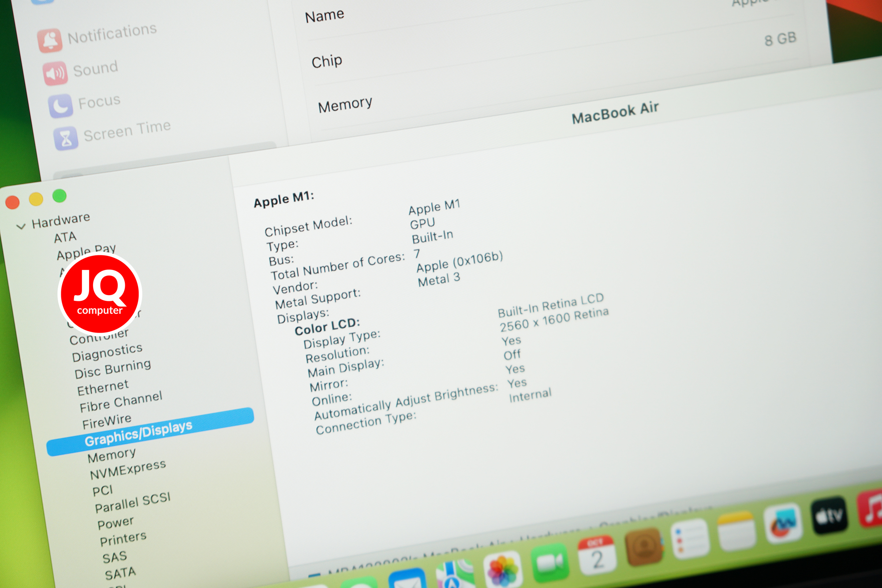Select Printers in the sidebar

123,539
